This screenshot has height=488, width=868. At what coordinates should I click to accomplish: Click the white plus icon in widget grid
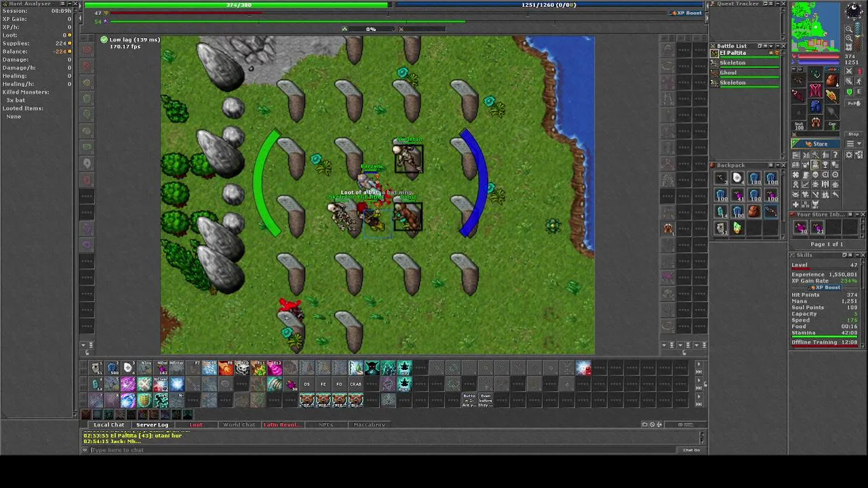795,205
